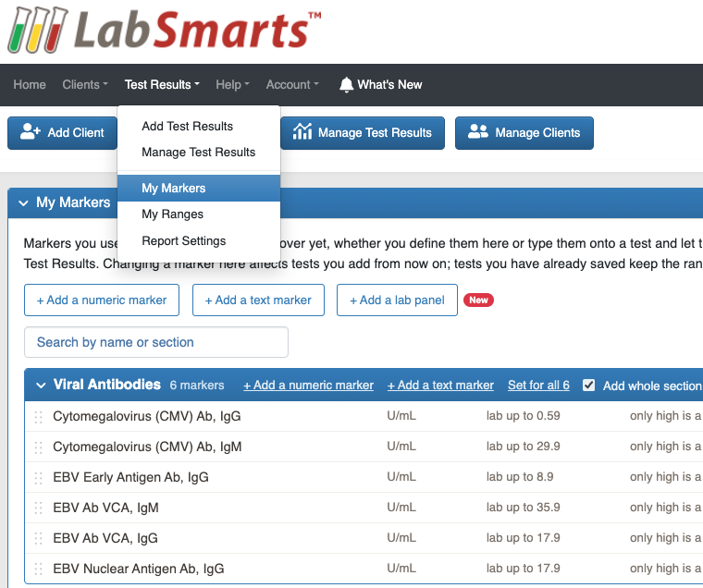
Task: Focus the Search by name or section field
Action: tap(156, 342)
